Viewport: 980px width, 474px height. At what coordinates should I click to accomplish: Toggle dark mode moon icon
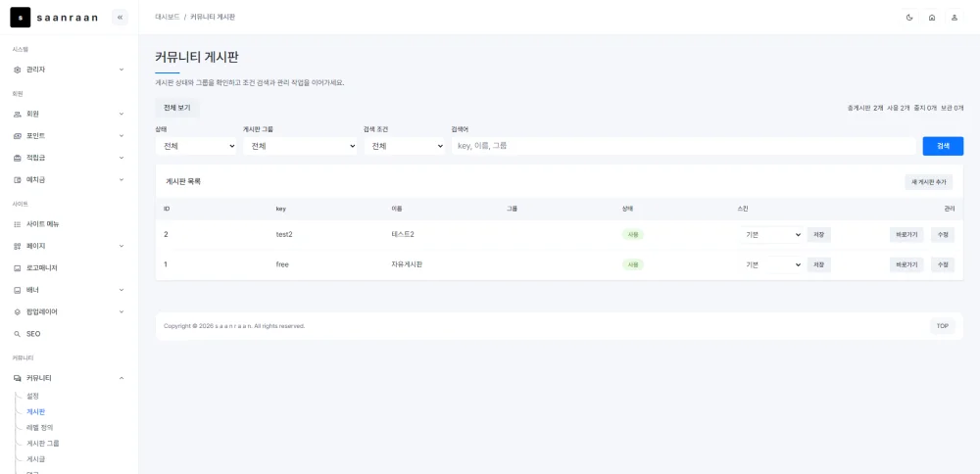pos(909,18)
